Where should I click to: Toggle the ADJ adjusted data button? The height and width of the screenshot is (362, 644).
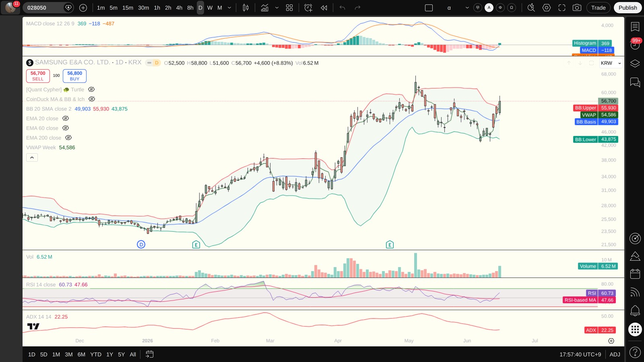615,354
